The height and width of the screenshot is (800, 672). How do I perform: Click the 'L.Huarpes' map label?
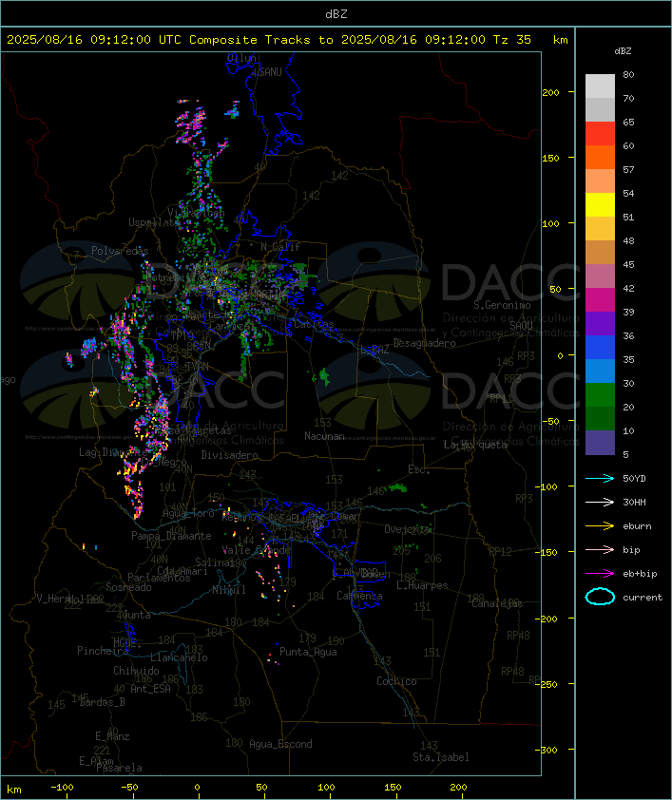coord(422,585)
